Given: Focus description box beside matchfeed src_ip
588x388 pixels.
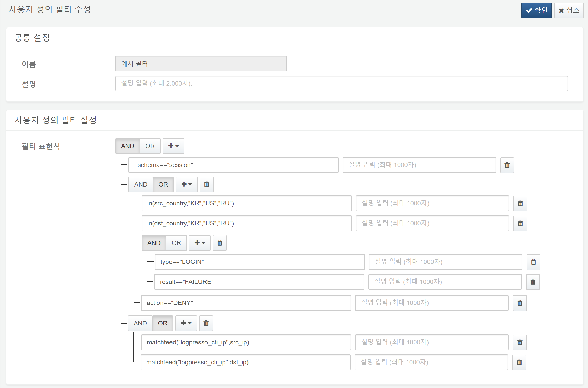Looking at the screenshot, I should (432, 342).
